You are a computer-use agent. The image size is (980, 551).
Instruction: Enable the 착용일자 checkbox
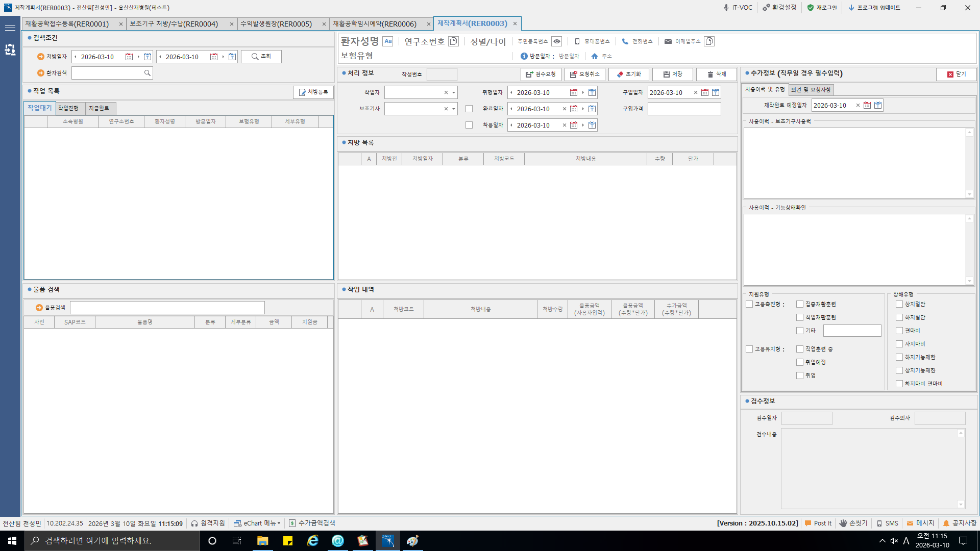[x=469, y=125]
